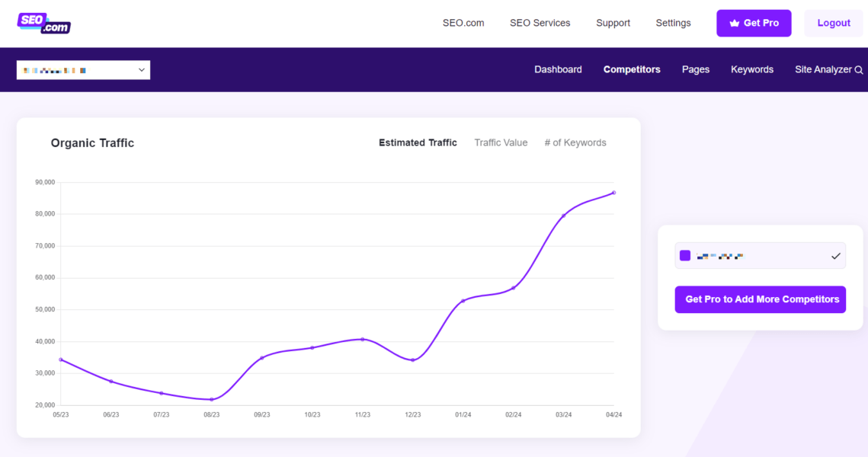Select the # of Keywords tab
This screenshot has width=868, height=457.
(x=575, y=142)
